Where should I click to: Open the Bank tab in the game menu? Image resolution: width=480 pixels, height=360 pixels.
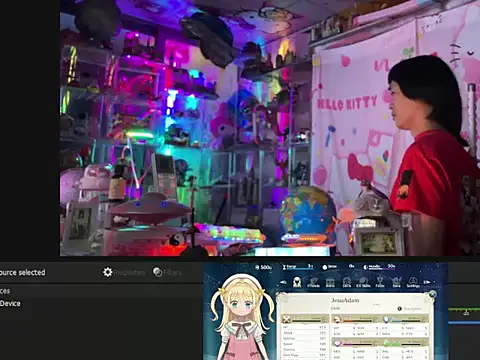330,283
